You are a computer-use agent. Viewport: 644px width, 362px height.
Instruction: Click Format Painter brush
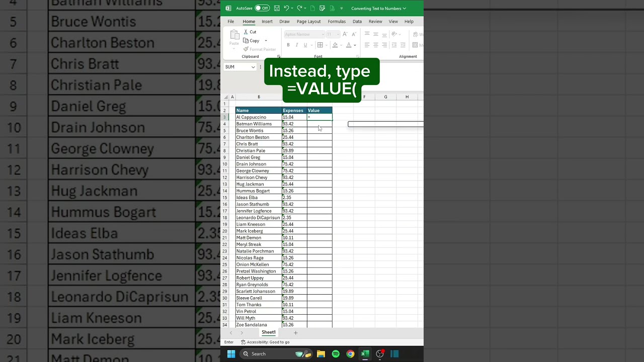pos(260,49)
